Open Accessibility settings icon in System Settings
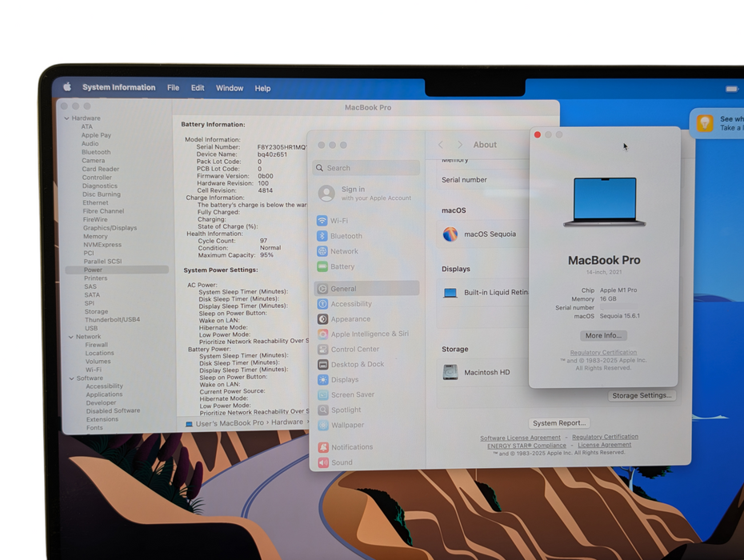744x560 pixels. [x=322, y=304]
